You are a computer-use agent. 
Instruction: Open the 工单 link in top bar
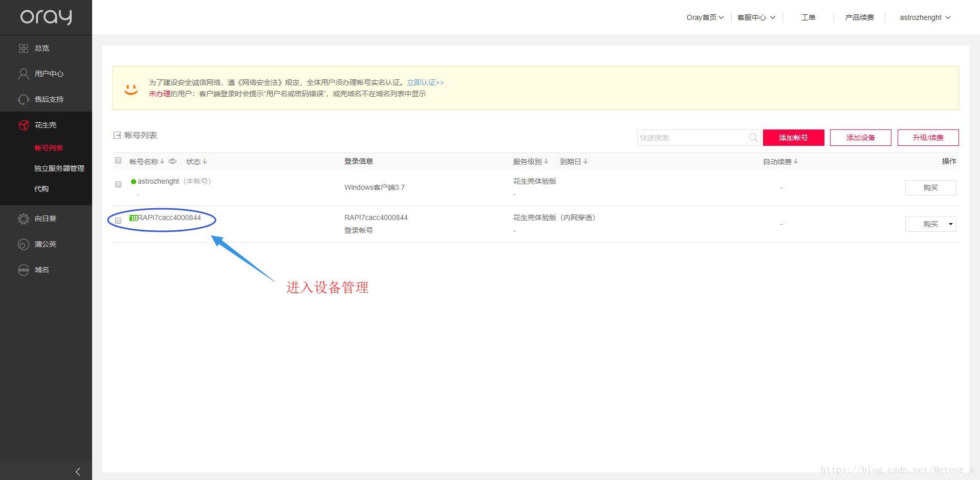click(x=808, y=17)
